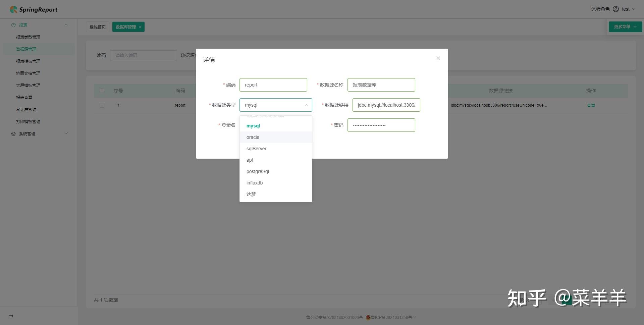Click the user avatar icon in top bar

point(616,9)
